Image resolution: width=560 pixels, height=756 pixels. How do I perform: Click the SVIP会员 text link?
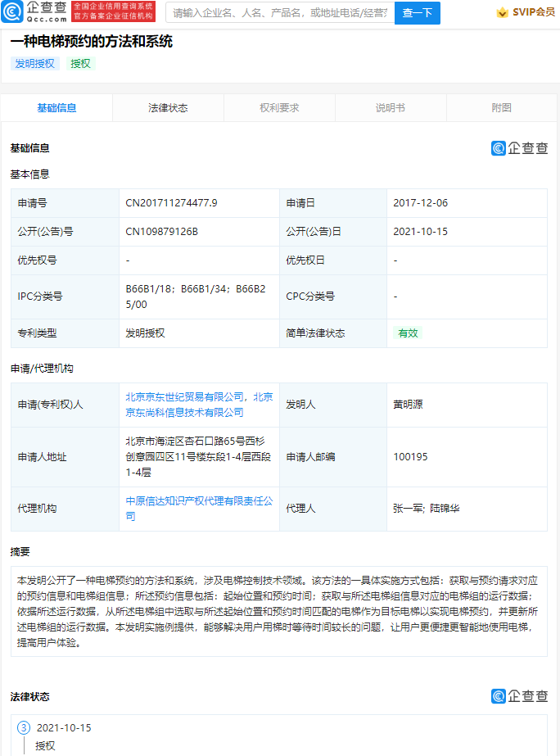[x=534, y=12]
